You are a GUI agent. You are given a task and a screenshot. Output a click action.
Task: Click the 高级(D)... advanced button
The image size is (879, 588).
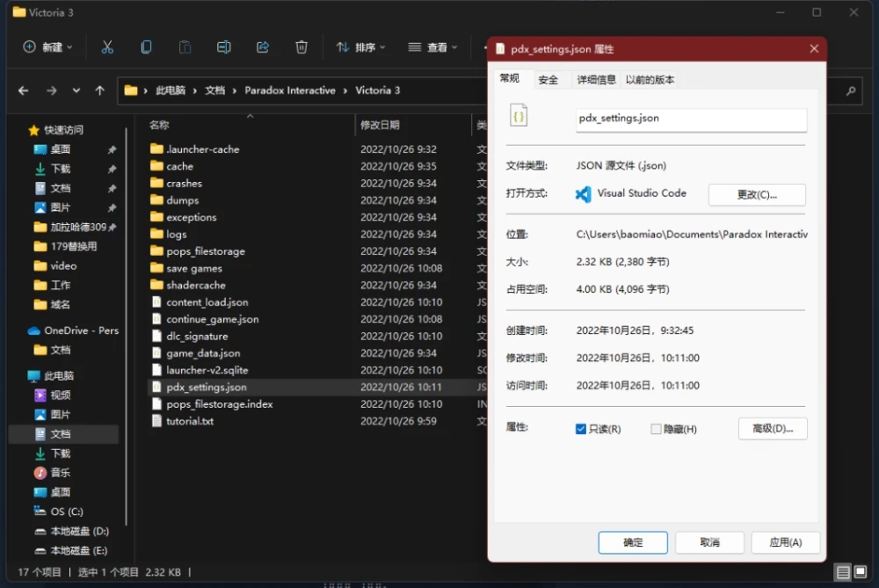click(773, 429)
